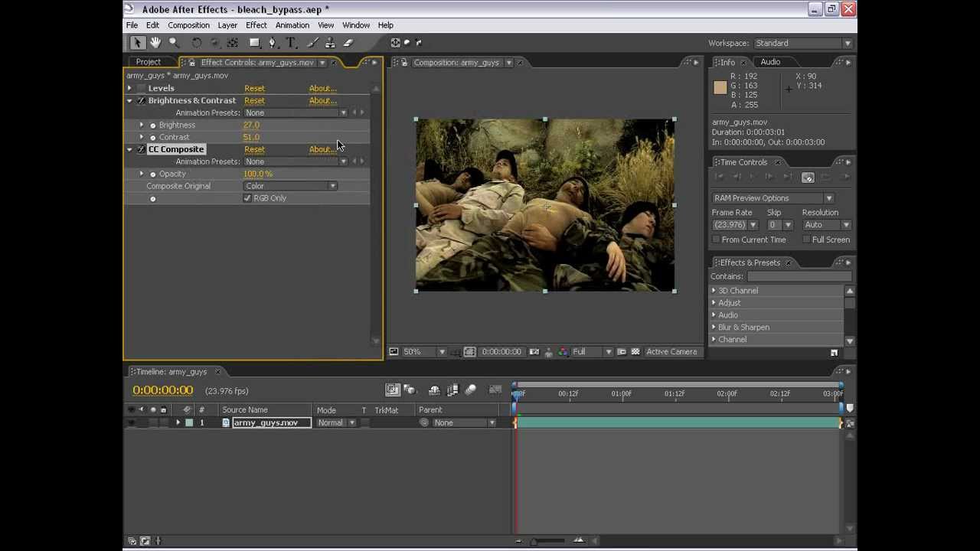Open the Composition menu
The height and width of the screenshot is (551, 980).
pyautogui.click(x=188, y=25)
